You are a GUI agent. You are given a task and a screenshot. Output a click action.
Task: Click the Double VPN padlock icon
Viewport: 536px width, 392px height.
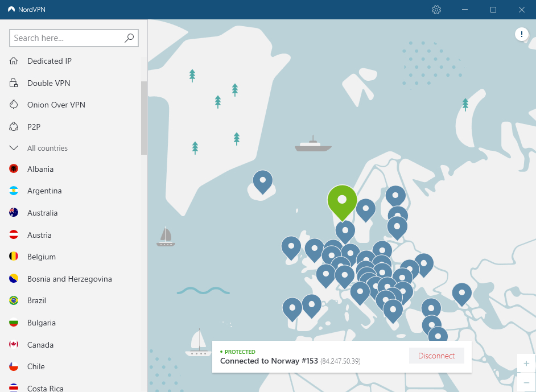point(14,83)
